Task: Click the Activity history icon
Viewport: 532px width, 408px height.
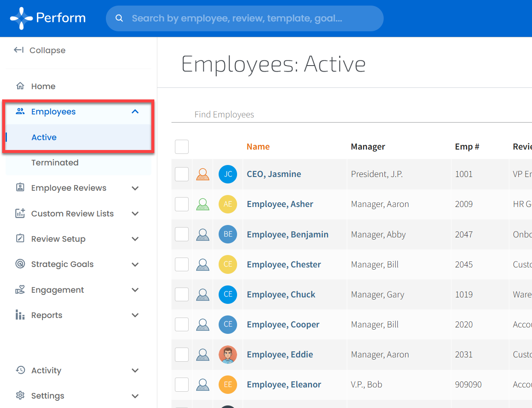Action: pos(20,370)
